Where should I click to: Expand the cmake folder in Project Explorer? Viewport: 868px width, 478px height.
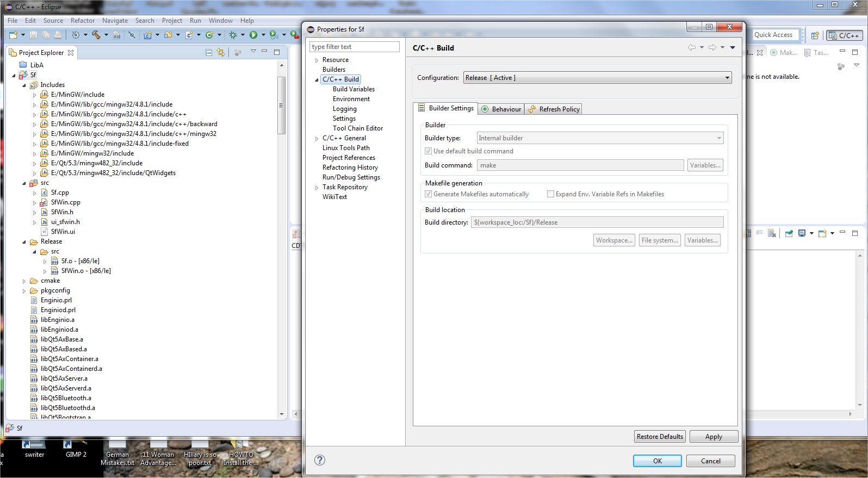(24, 281)
